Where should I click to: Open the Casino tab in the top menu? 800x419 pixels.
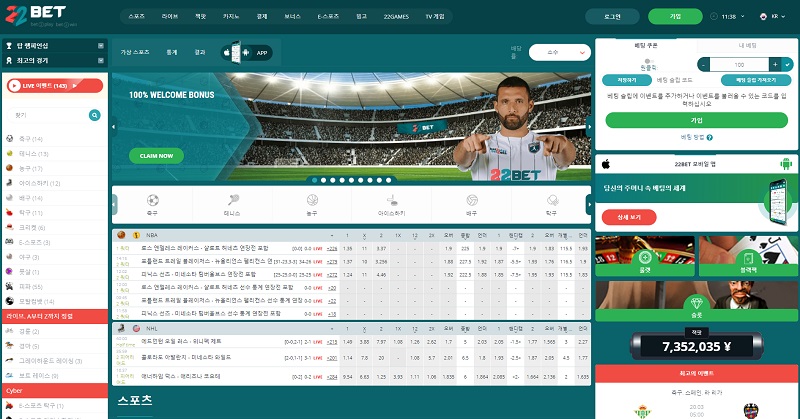231,16
